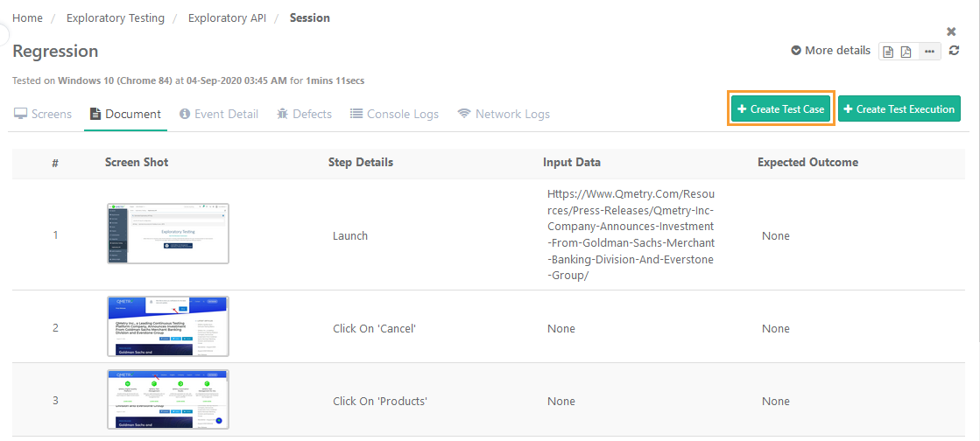Open screenshot thumbnail for 'Products' step
The width and height of the screenshot is (980, 441).
(x=168, y=400)
